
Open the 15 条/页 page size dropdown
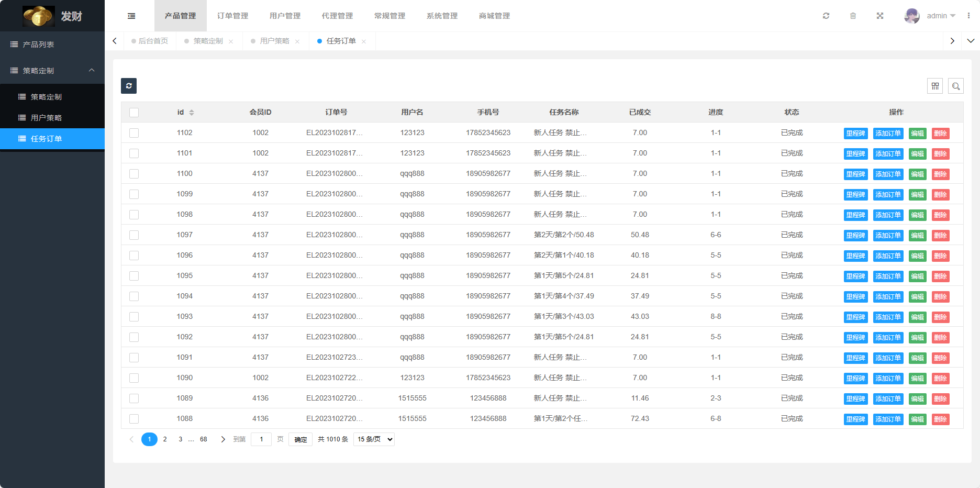pyautogui.click(x=374, y=439)
